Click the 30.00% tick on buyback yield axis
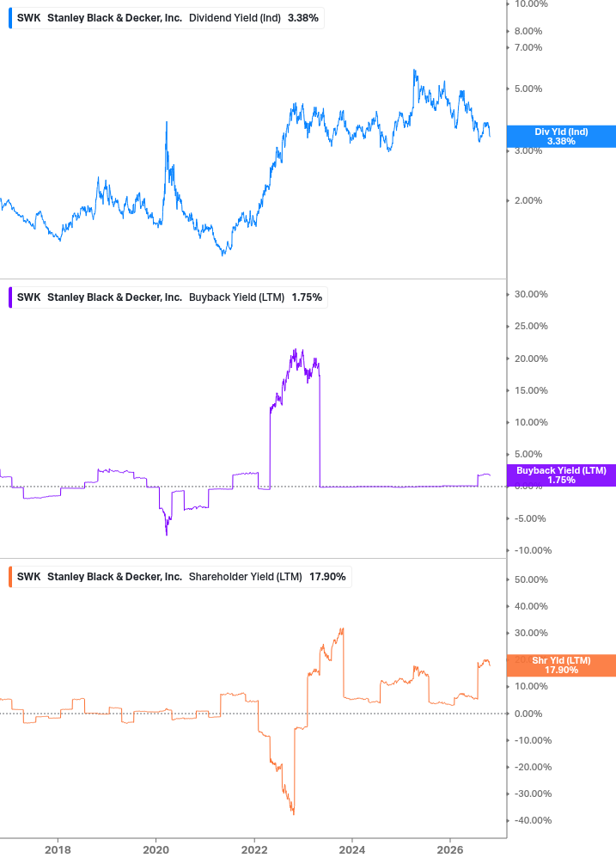The width and height of the screenshot is (616, 864). [x=531, y=294]
